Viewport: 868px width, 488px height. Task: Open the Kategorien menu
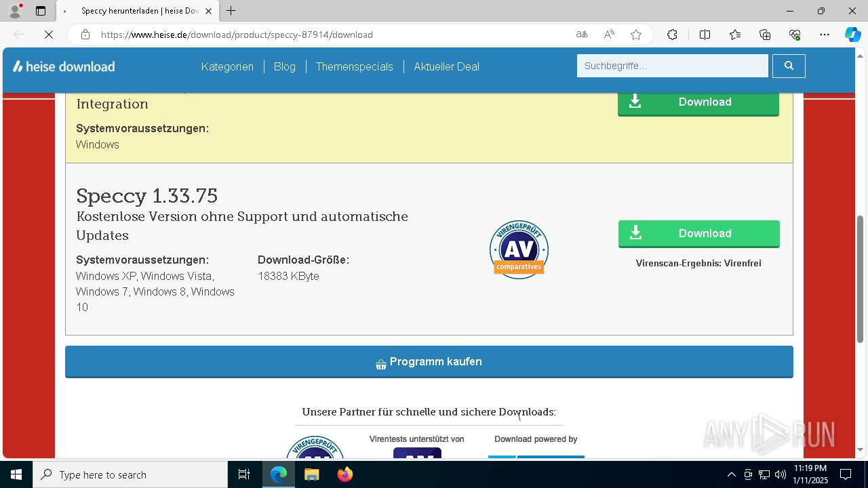pyautogui.click(x=227, y=66)
